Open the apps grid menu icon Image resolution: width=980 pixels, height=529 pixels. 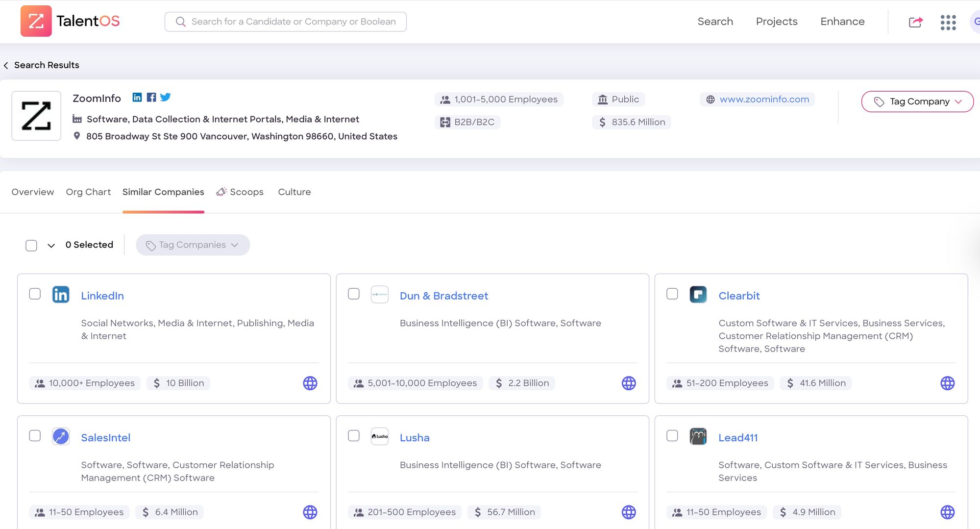(x=948, y=22)
